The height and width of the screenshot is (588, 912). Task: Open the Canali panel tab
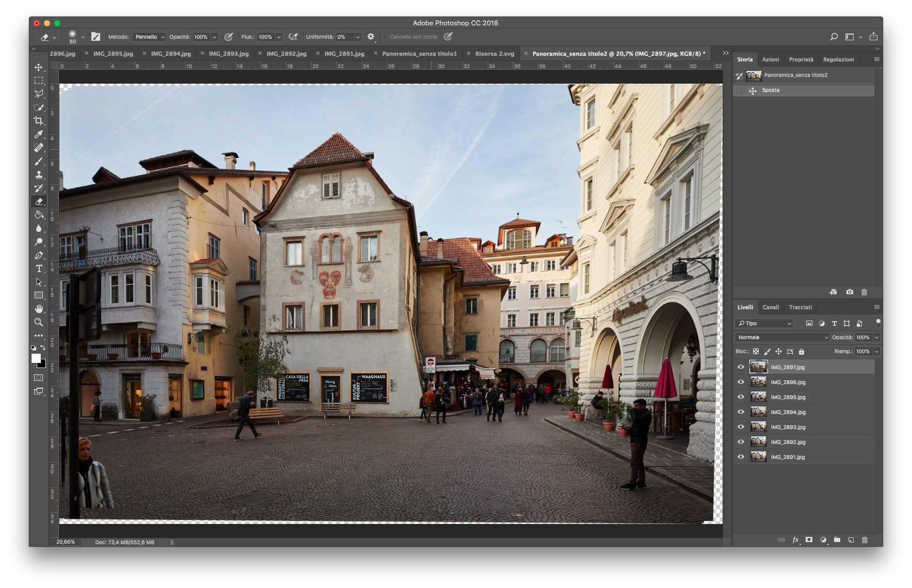coord(771,307)
